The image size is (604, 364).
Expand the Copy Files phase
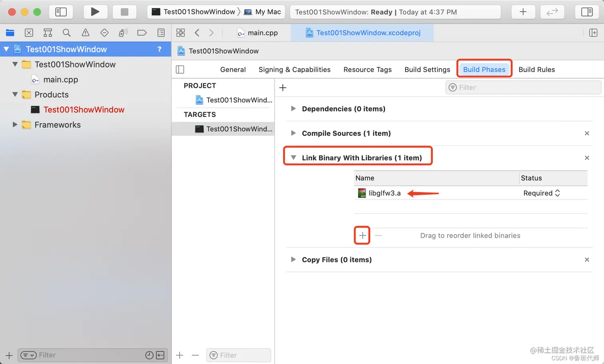[x=293, y=259]
